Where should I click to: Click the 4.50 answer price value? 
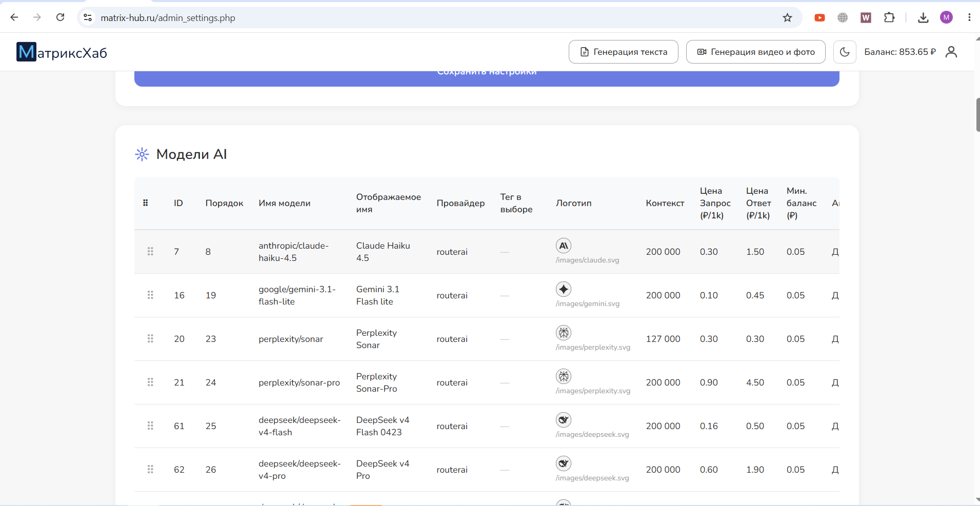pyautogui.click(x=755, y=382)
